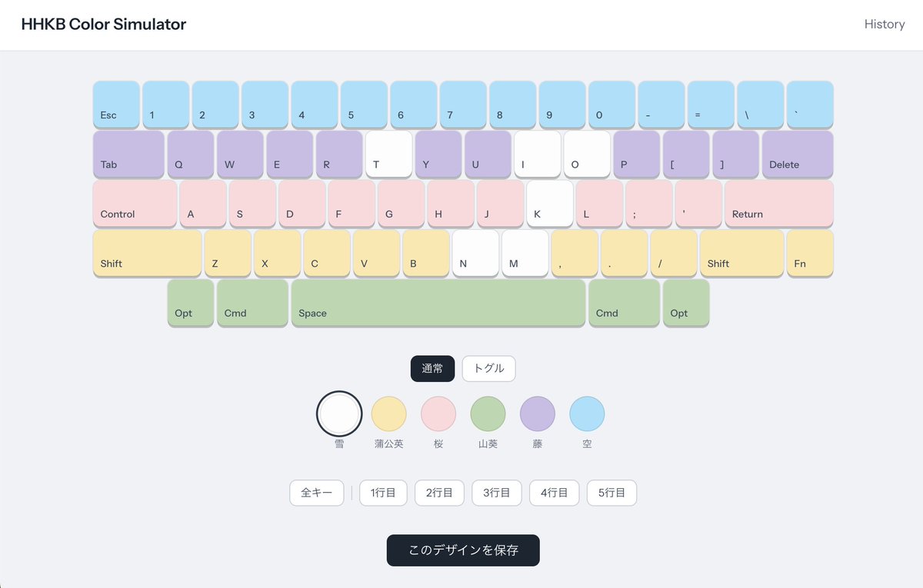Viewport: 923px width, 588px height.
Task: Paint the B key
Action: click(x=426, y=253)
